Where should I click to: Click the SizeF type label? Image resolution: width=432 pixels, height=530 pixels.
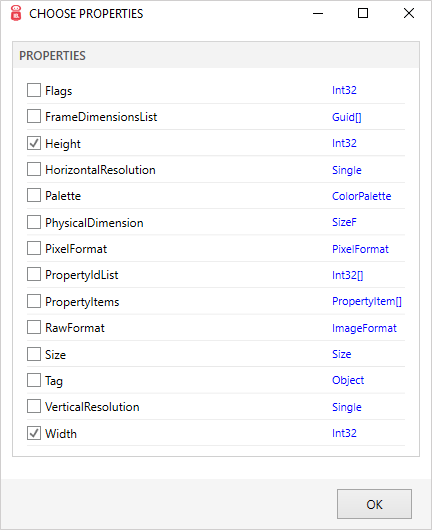[344, 222]
